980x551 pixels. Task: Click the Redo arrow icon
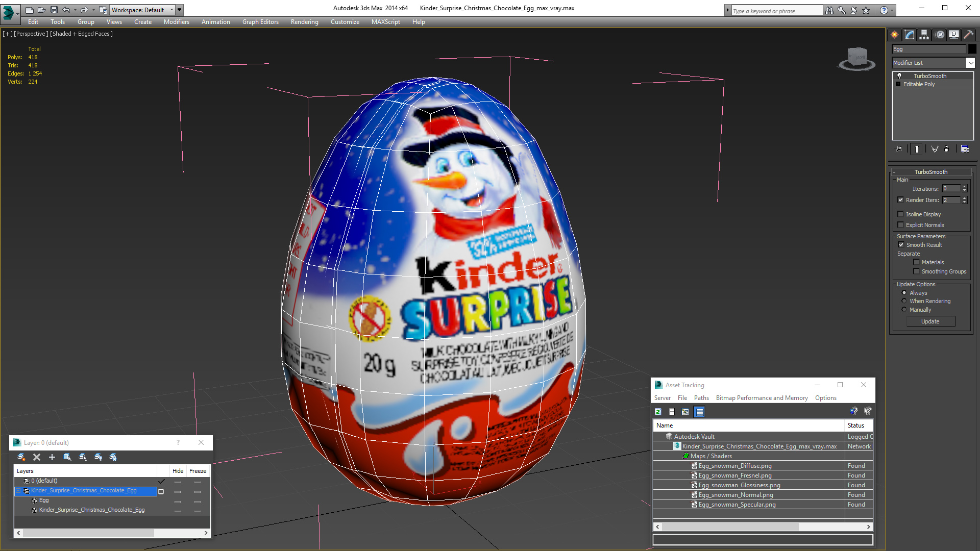pyautogui.click(x=84, y=10)
